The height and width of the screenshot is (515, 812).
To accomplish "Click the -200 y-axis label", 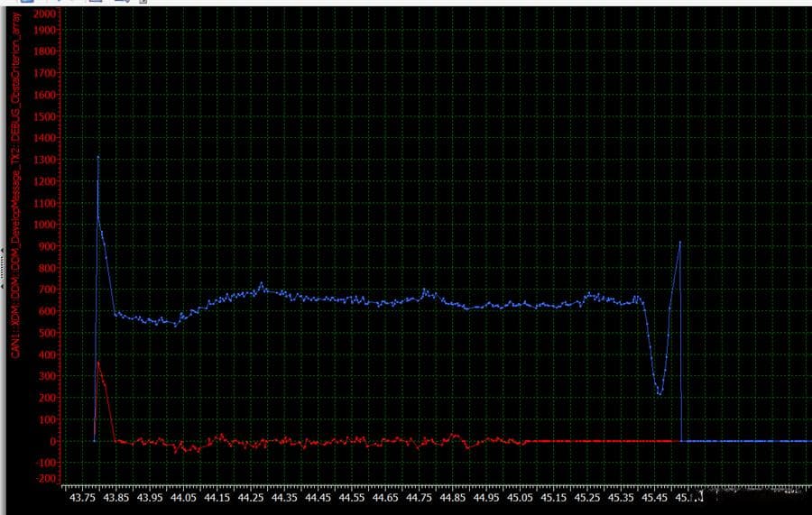I will click(46, 478).
